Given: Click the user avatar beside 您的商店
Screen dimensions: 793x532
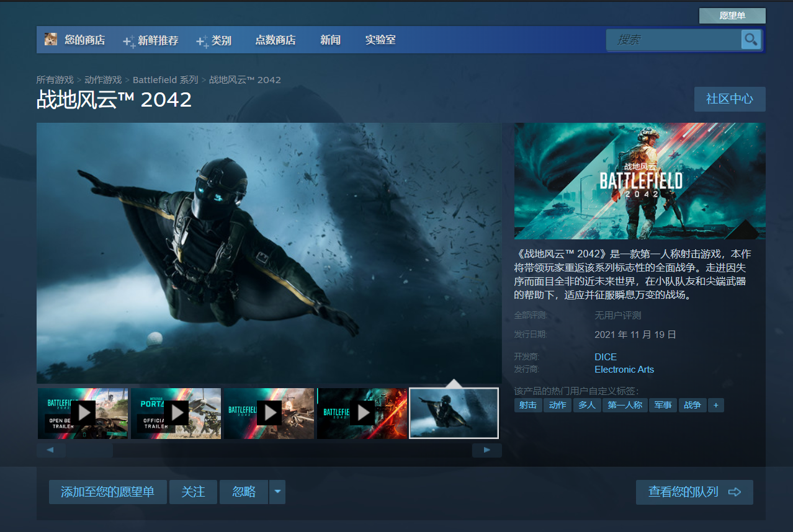Looking at the screenshot, I should (x=51, y=40).
